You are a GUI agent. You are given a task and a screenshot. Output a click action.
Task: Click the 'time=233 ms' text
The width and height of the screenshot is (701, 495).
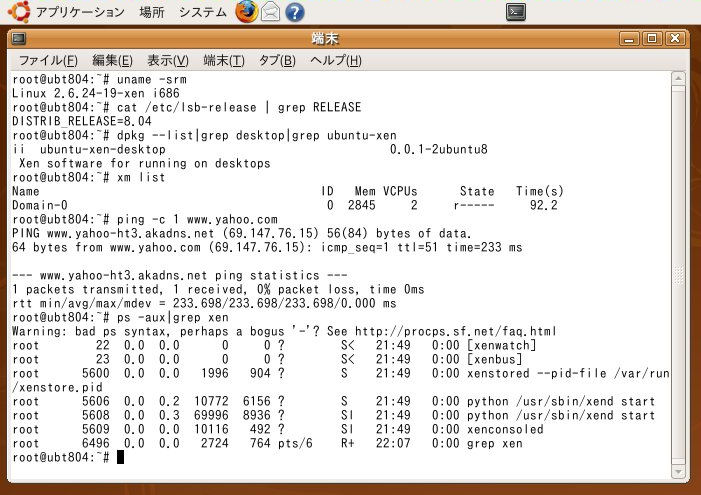484,247
